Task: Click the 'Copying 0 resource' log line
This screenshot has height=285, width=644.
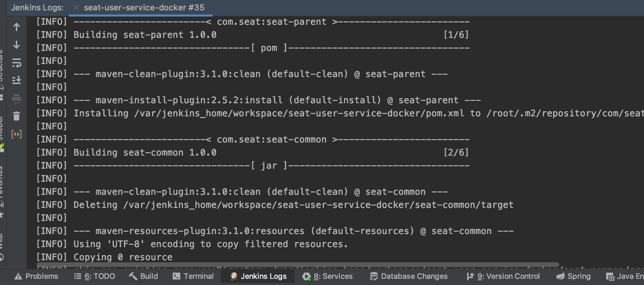Action: click(x=105, y=257)
